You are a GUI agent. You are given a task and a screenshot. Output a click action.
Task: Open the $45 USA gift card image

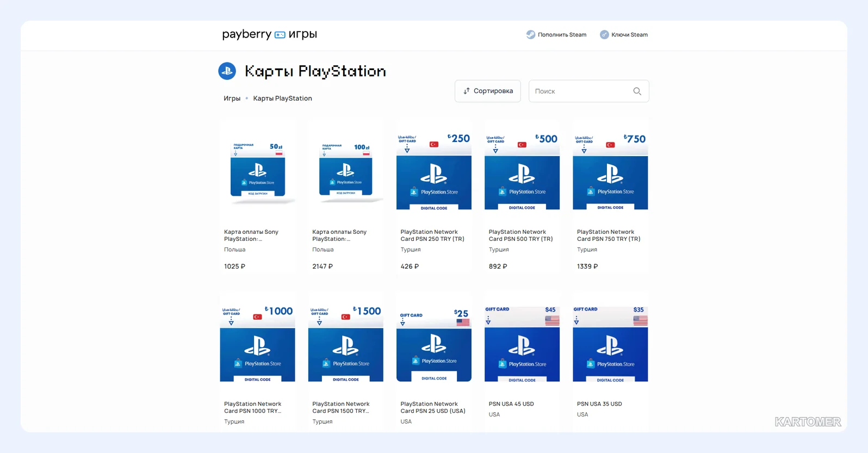[522, 344]
